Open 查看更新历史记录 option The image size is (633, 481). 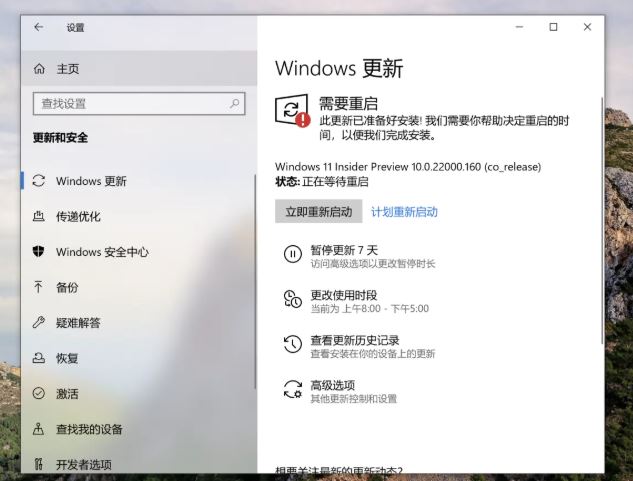[x=358, y=347]
